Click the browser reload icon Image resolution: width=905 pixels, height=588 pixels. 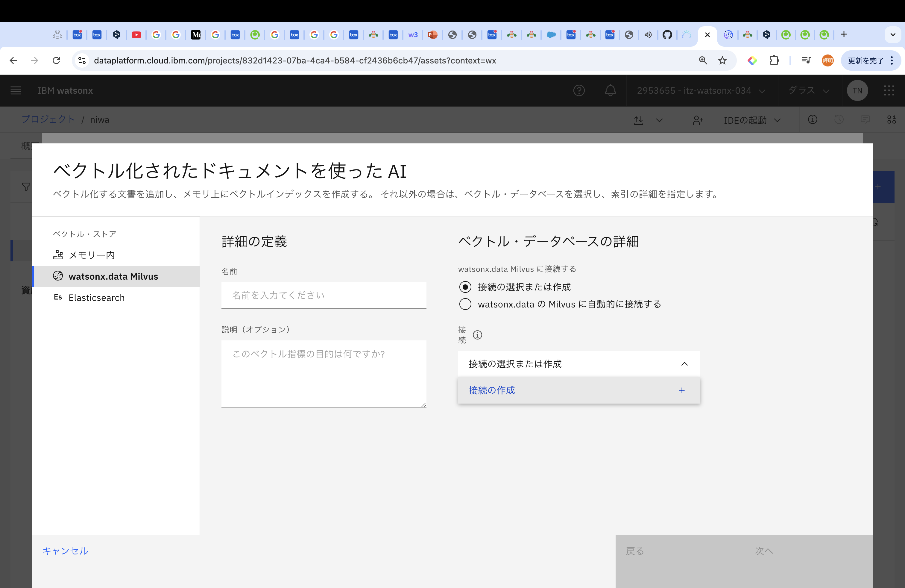tap(56, 60)
